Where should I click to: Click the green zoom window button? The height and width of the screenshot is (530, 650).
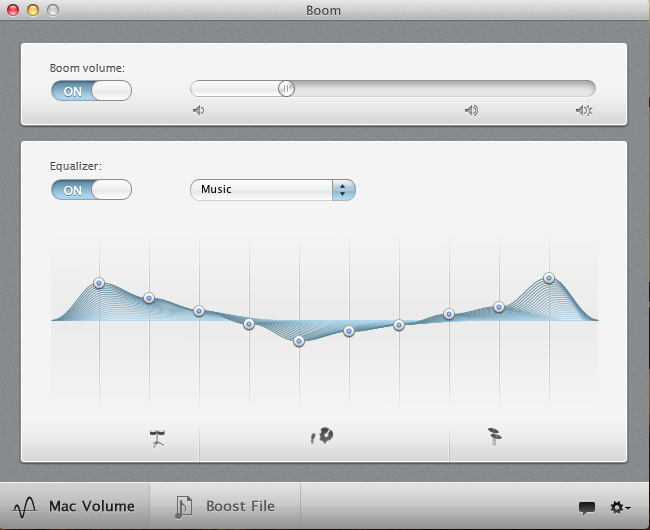click(53, 10)
